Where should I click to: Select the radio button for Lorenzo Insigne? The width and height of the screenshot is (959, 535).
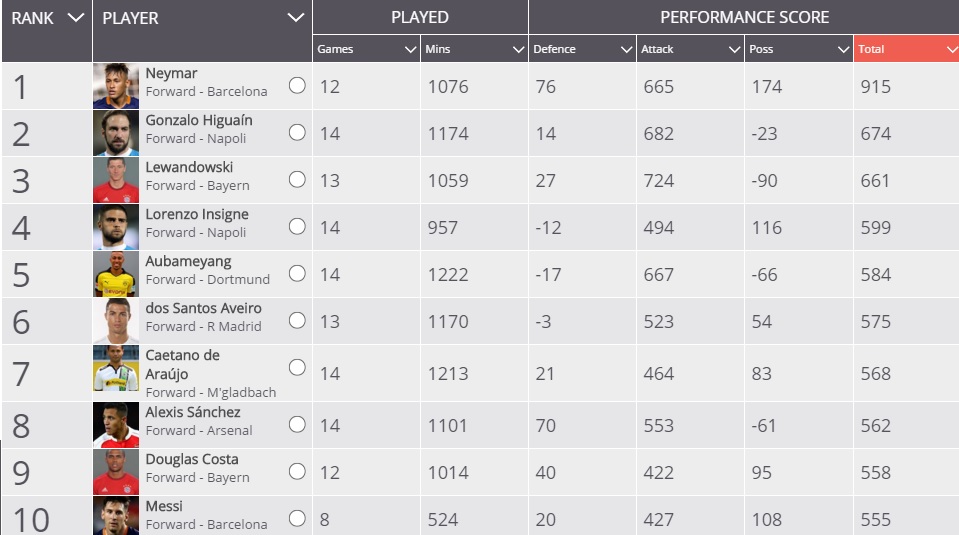click(x=297, y=226)
